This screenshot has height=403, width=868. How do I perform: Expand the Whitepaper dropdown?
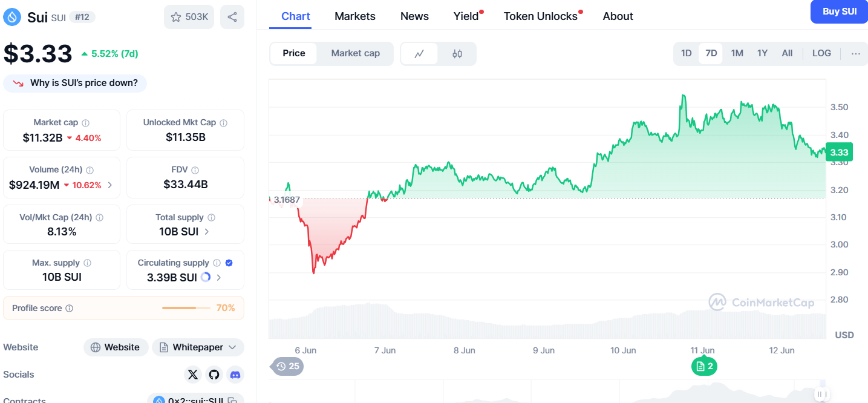pos(198,347)
